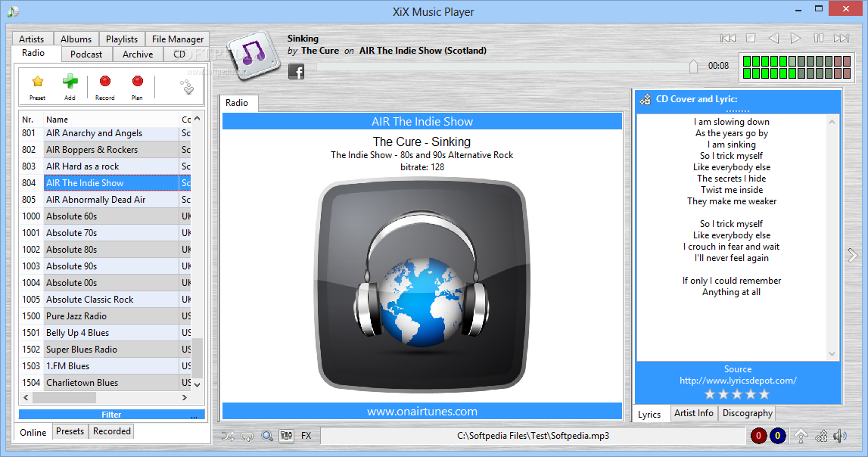Switch to the Playlists tab
Viewport: 868px width, 457px height.
122,39
